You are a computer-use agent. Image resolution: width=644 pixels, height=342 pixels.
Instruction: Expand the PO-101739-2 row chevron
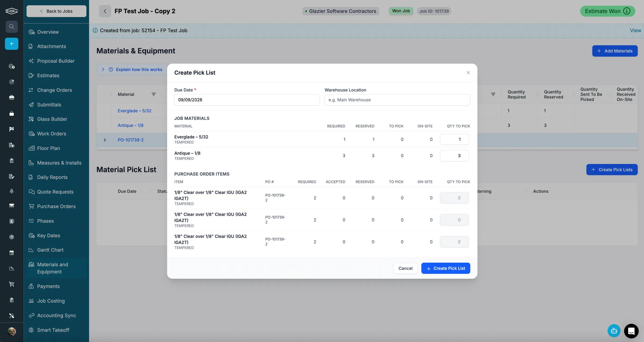click(105, 140)
